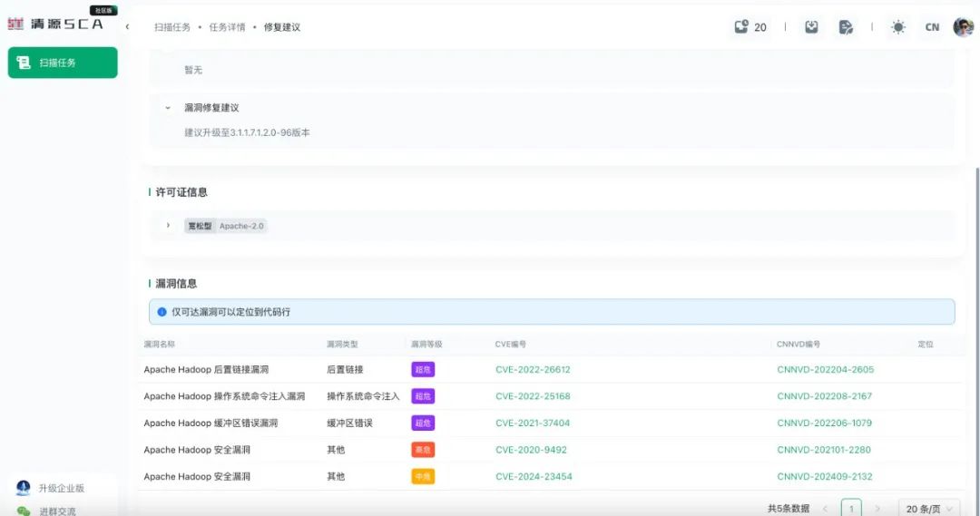This screenshot has width=980, height=516.
Task: Go to previous page arrow
Action: [825, 509]
